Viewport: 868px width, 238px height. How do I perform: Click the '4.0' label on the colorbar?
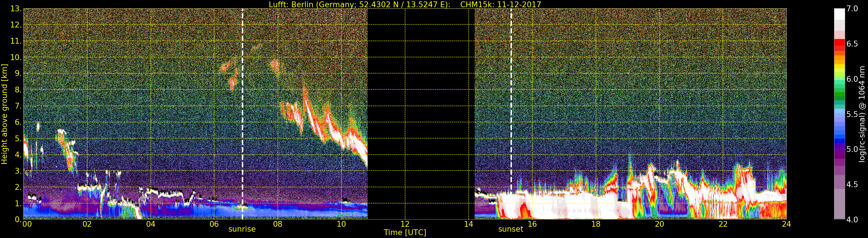coord(852,220)
